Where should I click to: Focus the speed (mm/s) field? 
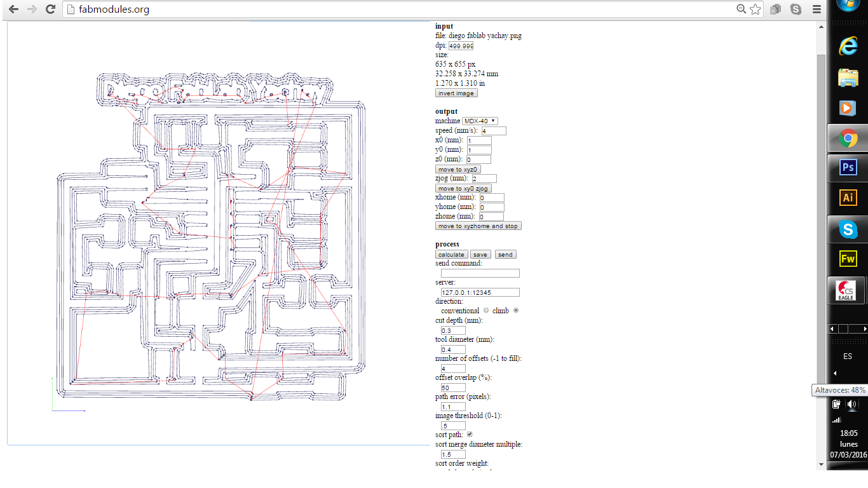point(494,131)
